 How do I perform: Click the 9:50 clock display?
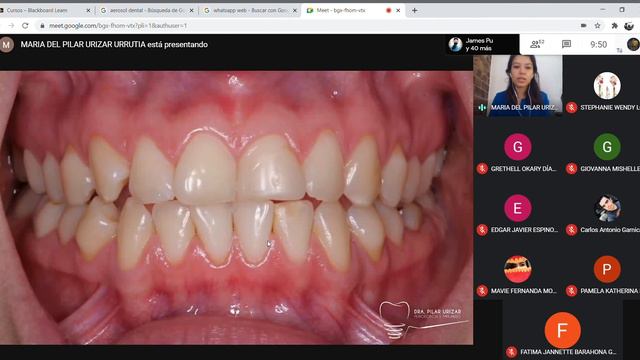coord(598,44)
